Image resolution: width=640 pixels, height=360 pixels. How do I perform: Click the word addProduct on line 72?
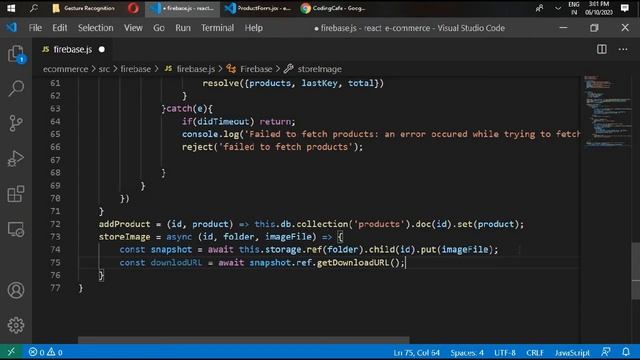click(124, 224)
